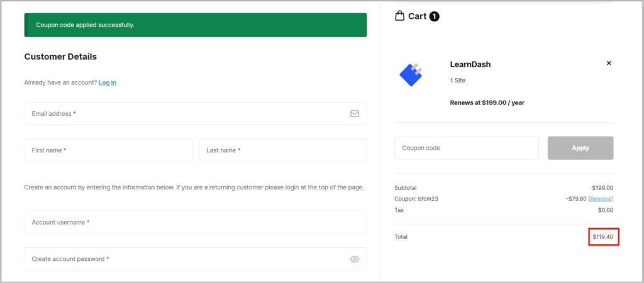Click the LearnDash product logo
644x283 pixels.
coord(411,74)
